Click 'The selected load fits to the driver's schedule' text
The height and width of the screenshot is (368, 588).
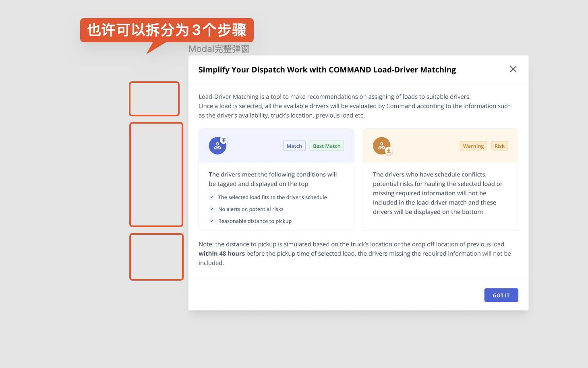coord(272,197)
